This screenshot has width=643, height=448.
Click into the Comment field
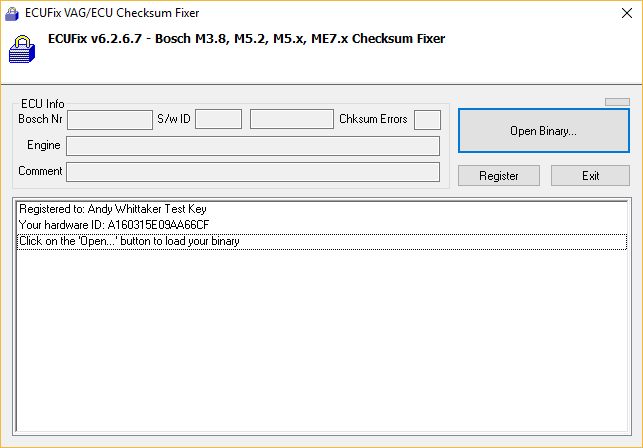[253, 172]
